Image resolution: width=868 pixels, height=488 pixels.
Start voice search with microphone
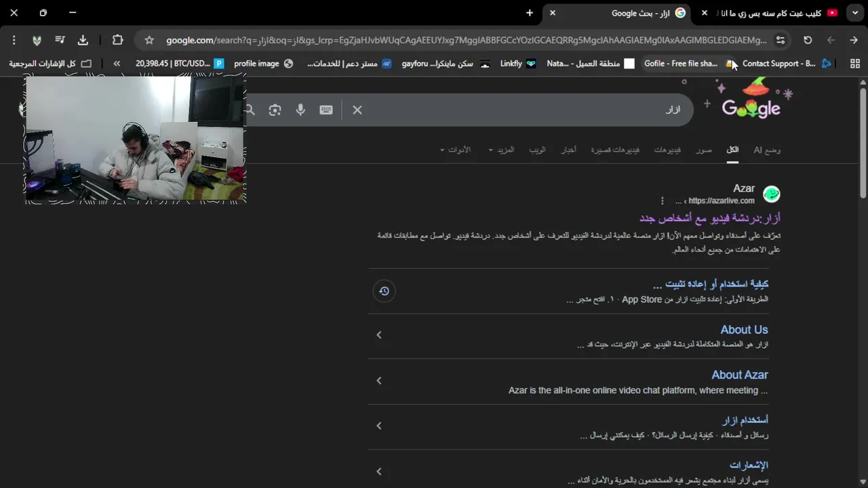300,110
